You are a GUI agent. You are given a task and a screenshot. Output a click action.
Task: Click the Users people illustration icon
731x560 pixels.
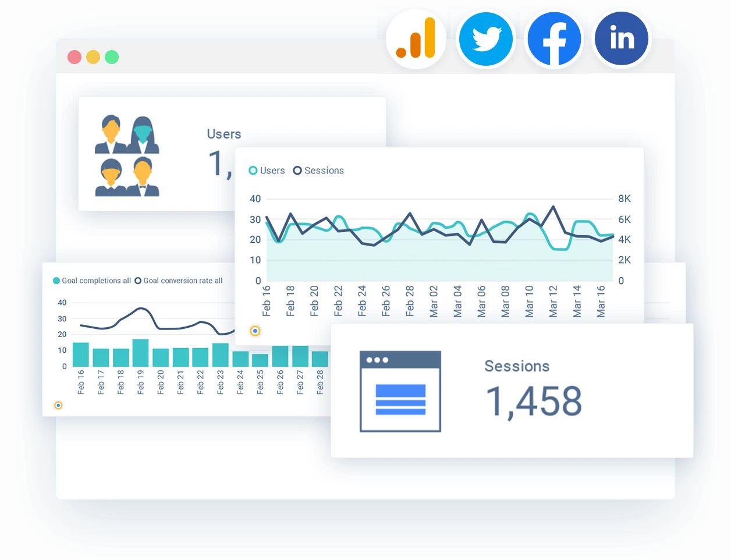(127, 156)
